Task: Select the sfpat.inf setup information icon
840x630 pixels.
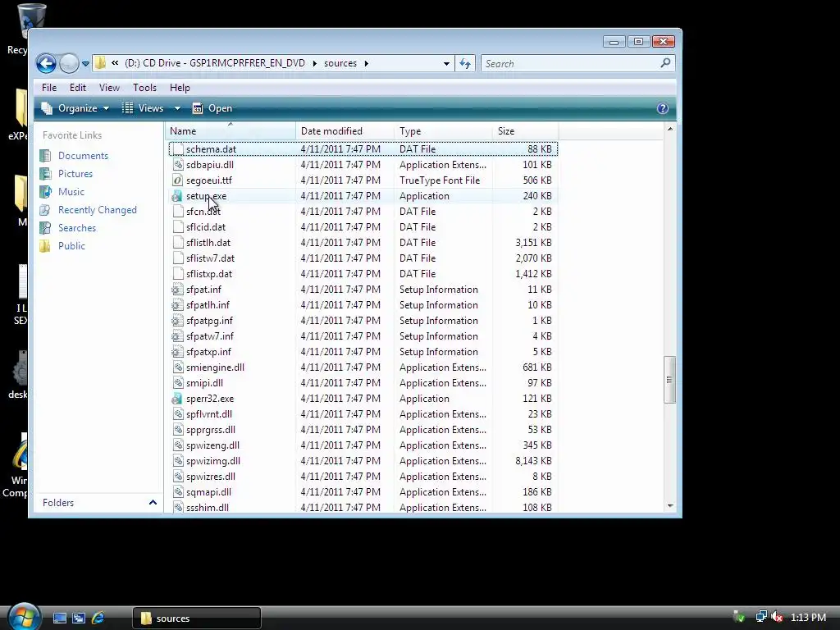Action: (177, 290)
